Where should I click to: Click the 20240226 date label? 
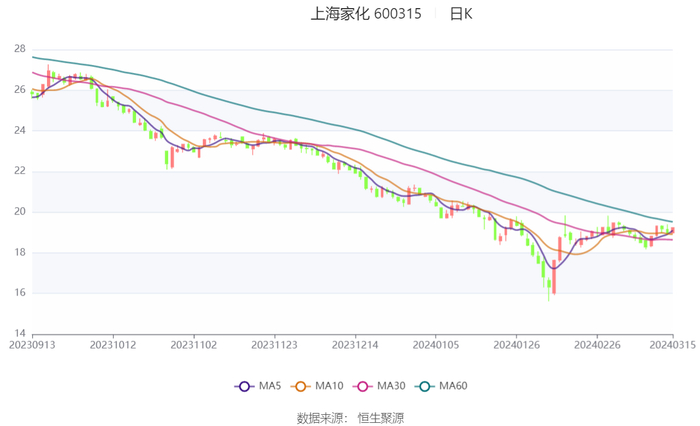pyautogui.click(x=596, y=345)
